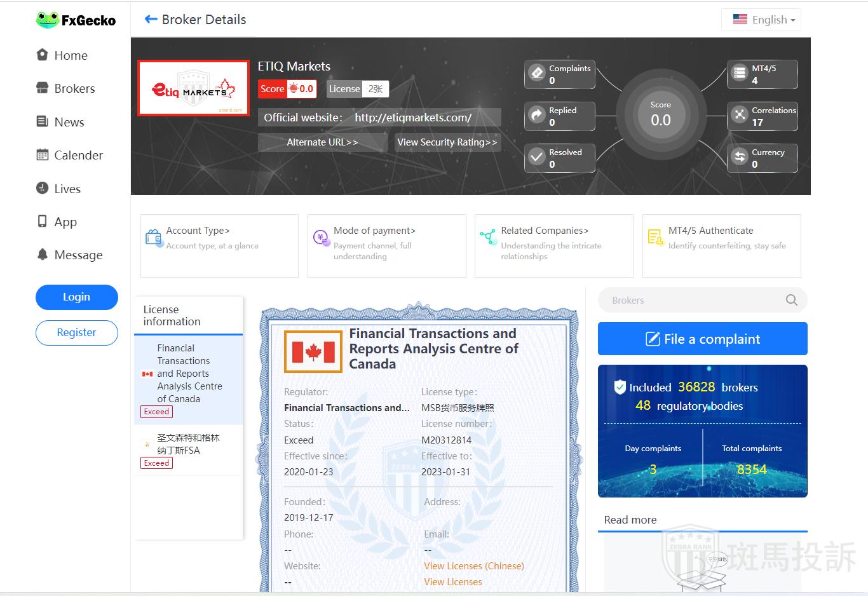
Task: Go to Calender in the sidebar
Action: point(78,156)
